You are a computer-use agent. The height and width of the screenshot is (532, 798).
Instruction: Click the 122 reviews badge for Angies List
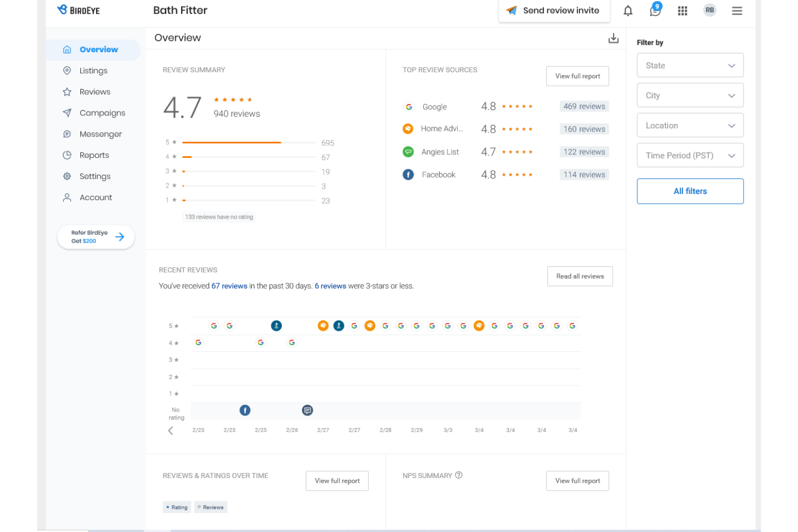tap(584, 152)
